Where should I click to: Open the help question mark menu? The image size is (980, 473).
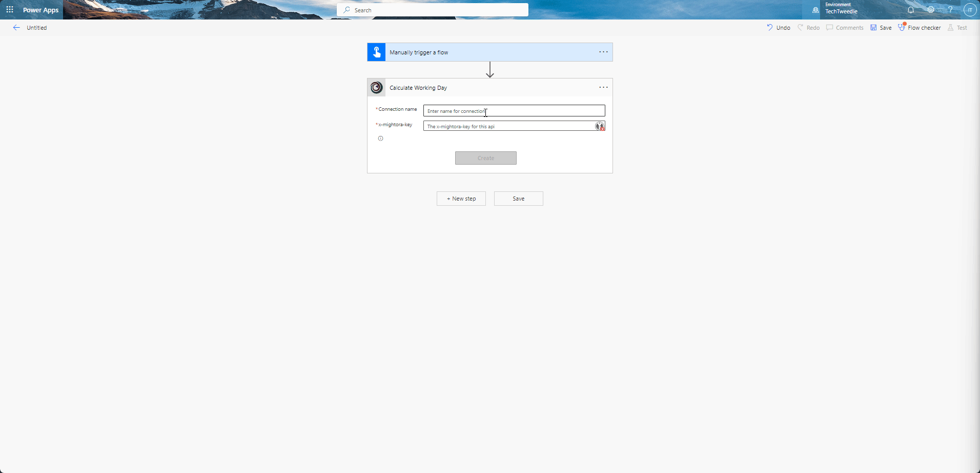pos(951,9)
